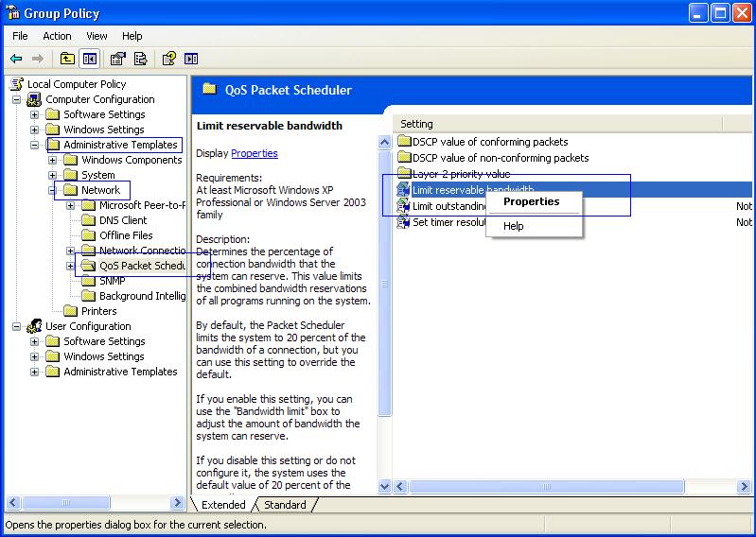Choose Help from the context menu
Image resolution: width=756 pixels, height=537 pixels.
click(x=513, y=226)
